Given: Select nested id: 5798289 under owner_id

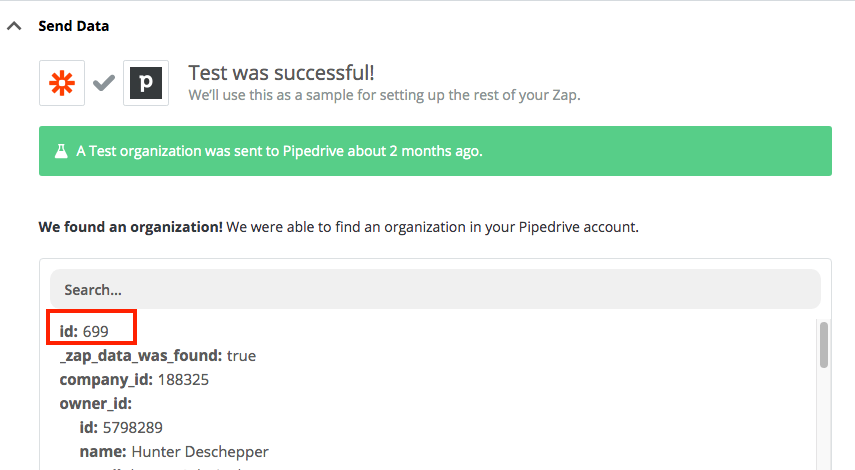Looking at the screenshot, I should [x=121, y=427].
